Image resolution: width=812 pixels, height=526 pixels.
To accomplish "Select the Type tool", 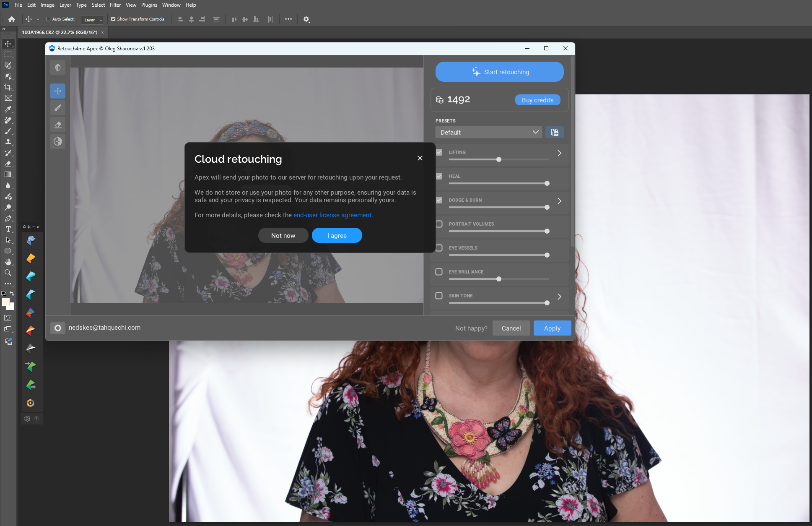I will [8, 229].
